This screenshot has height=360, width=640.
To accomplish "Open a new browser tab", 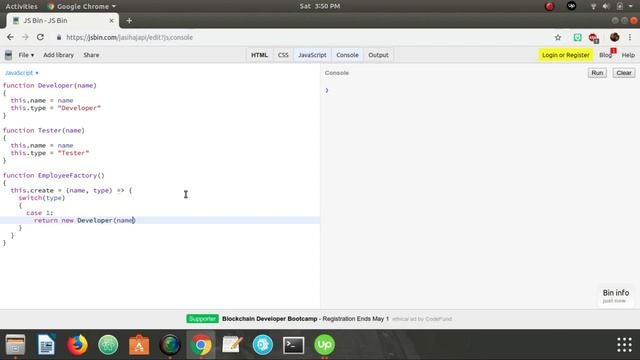I will 129,20.
